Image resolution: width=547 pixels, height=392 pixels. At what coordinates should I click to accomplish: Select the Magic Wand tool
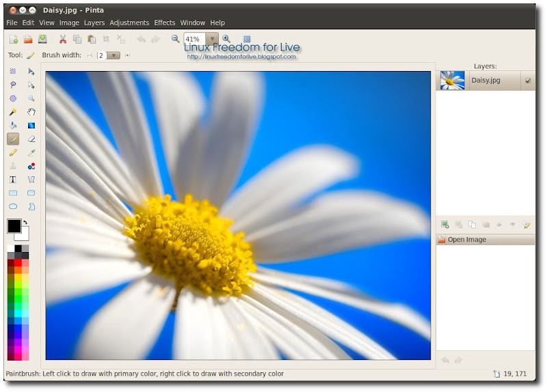[x=13, y=112]
